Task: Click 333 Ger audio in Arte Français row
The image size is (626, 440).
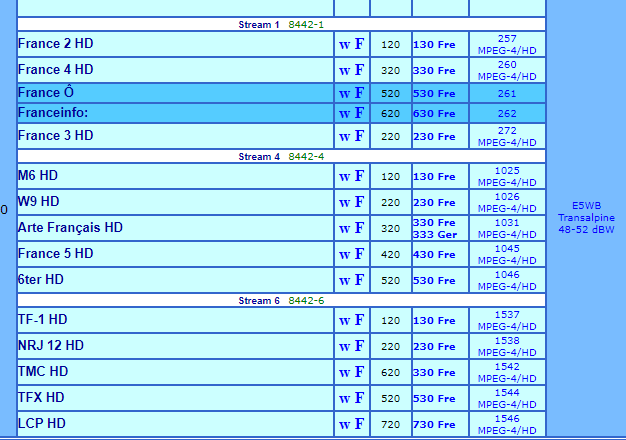Action: pyautogui.click(x=435, y=234)
